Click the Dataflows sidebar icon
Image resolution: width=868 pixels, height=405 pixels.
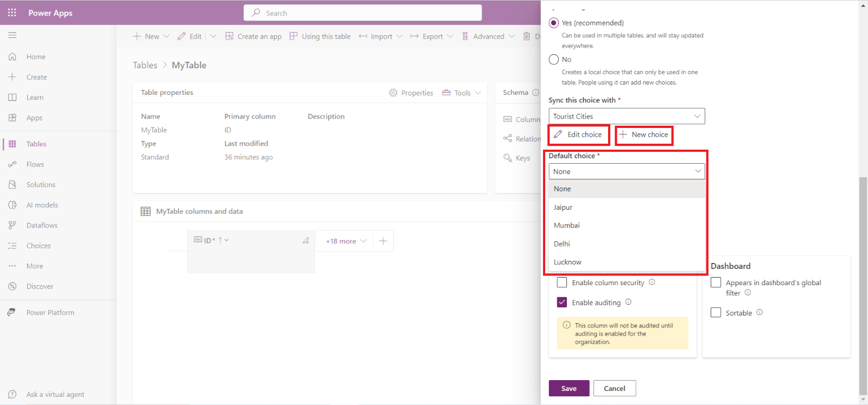12,225
